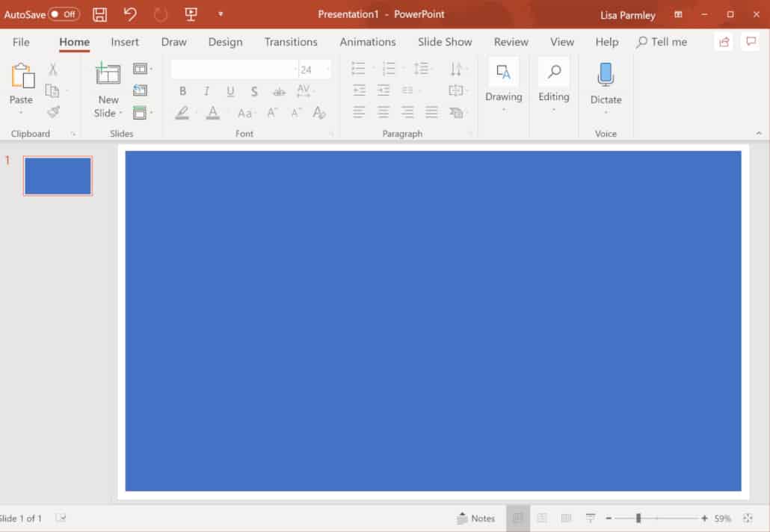Toggle the Notes pane
The image size is (770, 532).
tap(476, 518)
